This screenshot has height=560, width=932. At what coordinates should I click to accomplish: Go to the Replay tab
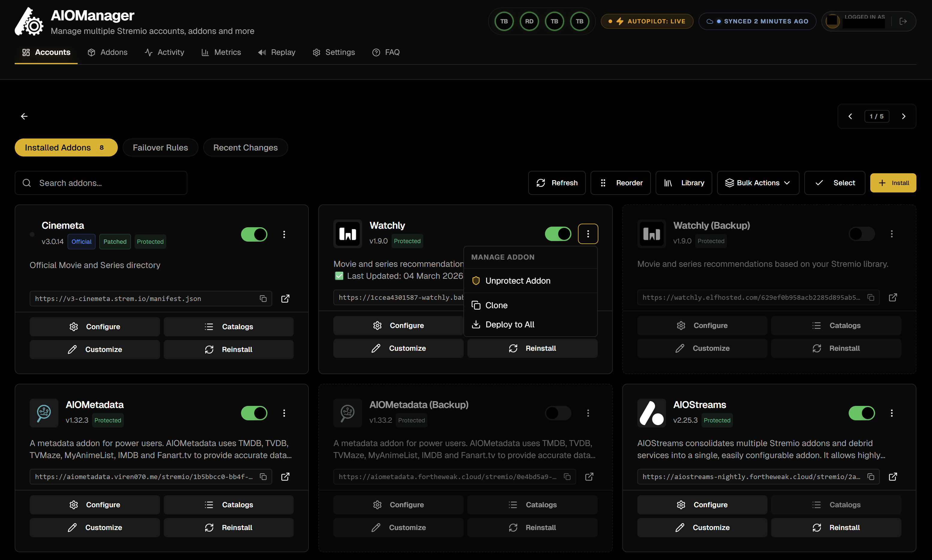(277, 52)
